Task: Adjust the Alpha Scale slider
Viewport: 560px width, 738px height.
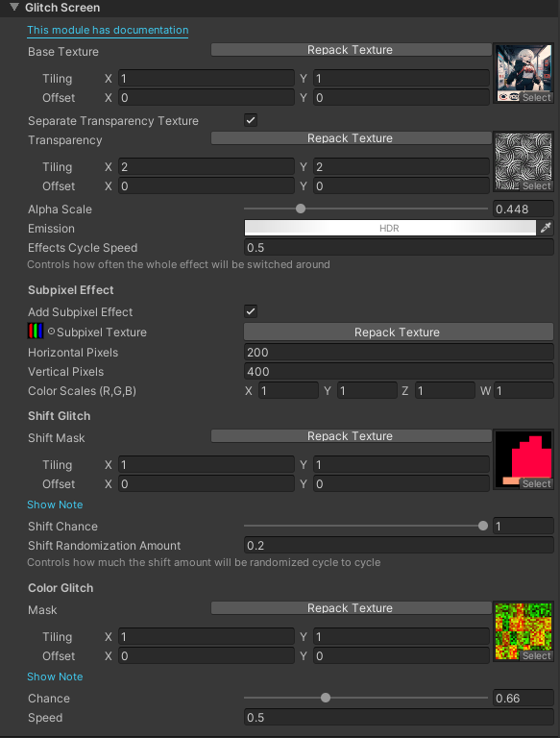Action: 366,209
